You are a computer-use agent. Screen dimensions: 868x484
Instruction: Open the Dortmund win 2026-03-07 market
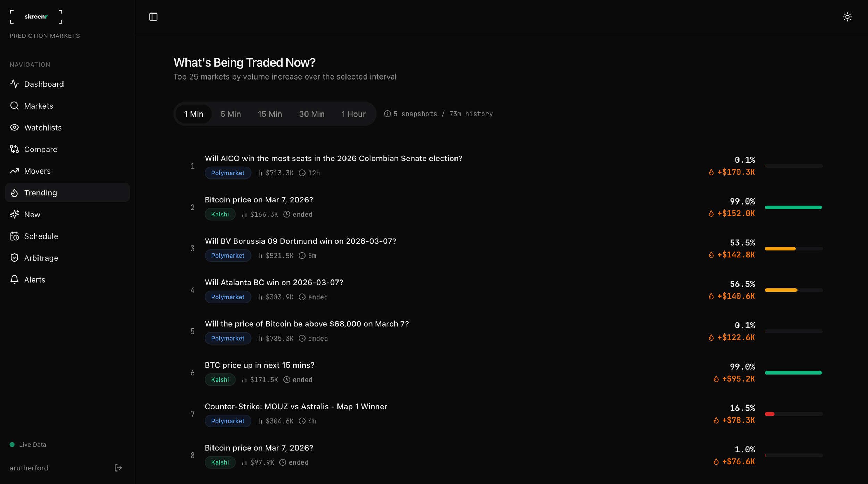coord(300,241)
